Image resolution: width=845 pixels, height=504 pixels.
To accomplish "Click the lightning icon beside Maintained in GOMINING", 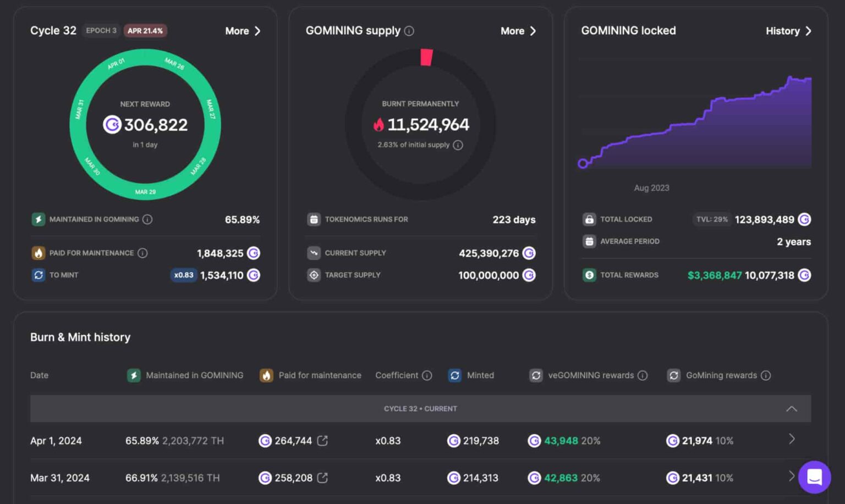I will click(x=37, y=219).
